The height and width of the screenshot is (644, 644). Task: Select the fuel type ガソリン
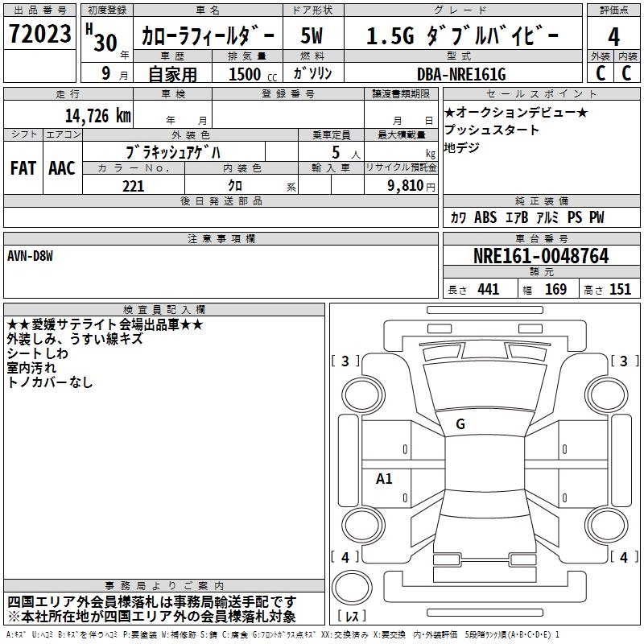pyautogui.click(x=312, y=73)
